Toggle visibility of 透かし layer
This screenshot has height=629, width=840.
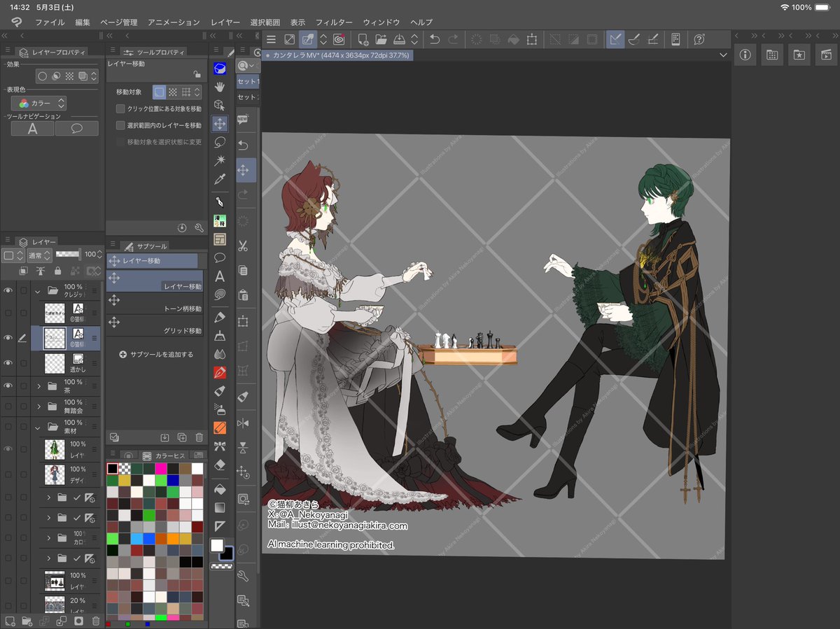pos(8,362)
